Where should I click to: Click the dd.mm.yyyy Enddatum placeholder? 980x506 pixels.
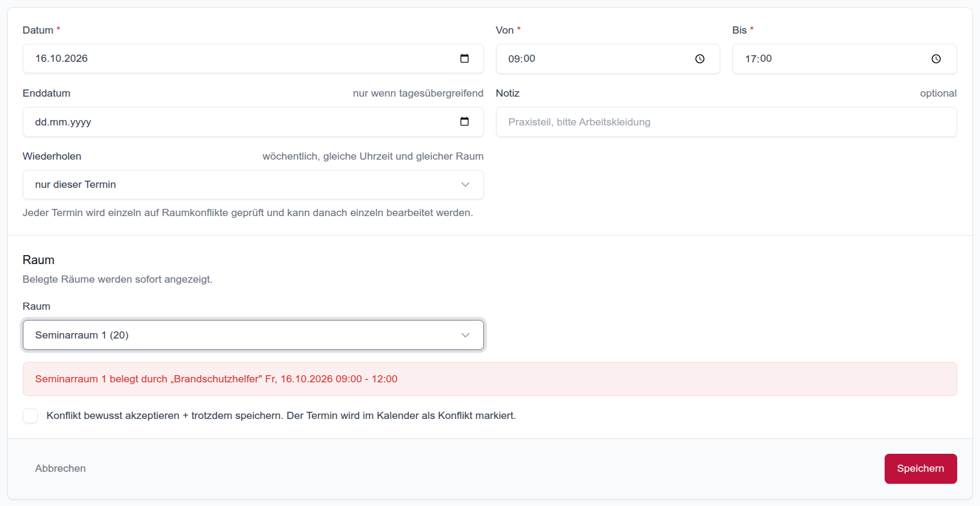tap(63, 122)
